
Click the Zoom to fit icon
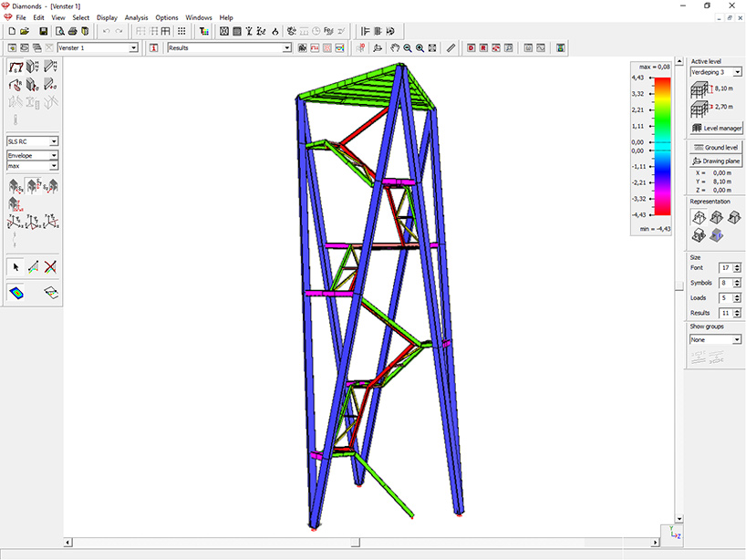[x=432, y=48]
